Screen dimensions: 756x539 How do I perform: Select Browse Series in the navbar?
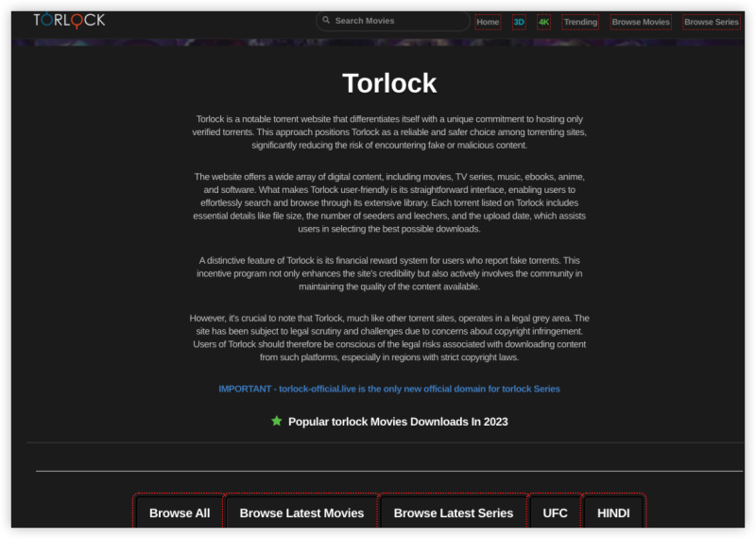[x=712, y=22]
